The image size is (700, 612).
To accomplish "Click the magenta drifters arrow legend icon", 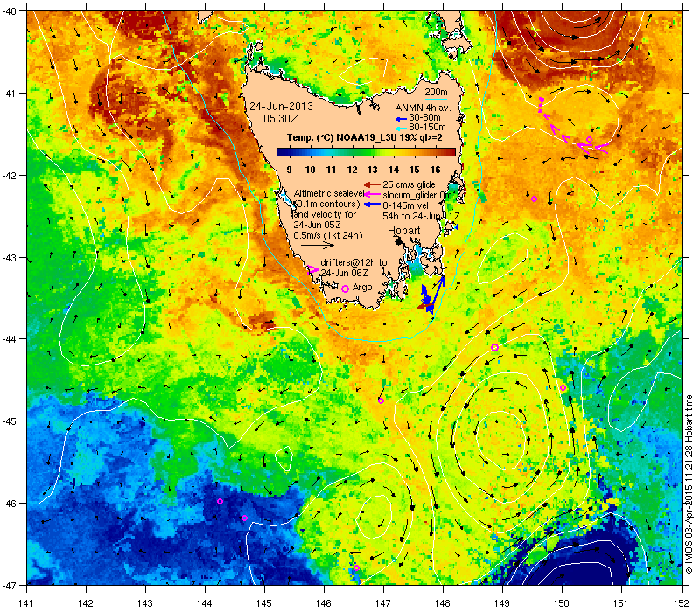I will click(313, 269).
